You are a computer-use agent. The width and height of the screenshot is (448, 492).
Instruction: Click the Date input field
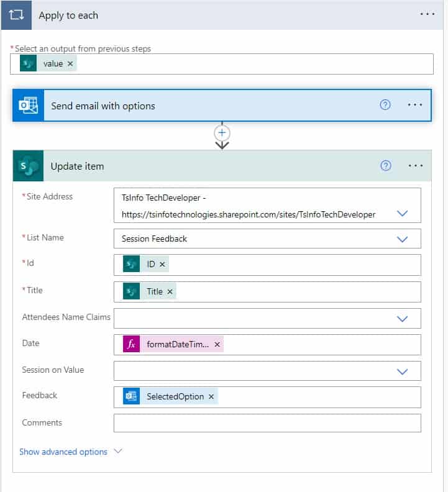(x=267, y=345)
